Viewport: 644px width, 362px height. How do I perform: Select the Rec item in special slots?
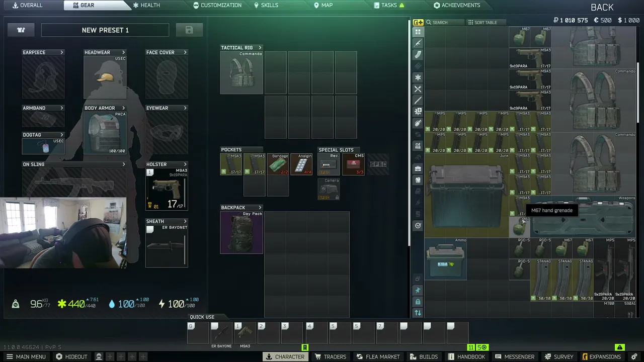pos(329,164)
